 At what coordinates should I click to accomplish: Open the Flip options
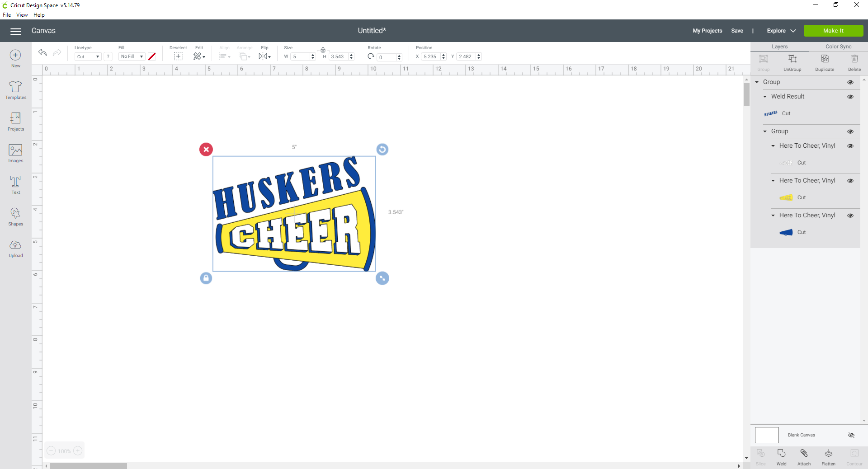click(264, 56)
